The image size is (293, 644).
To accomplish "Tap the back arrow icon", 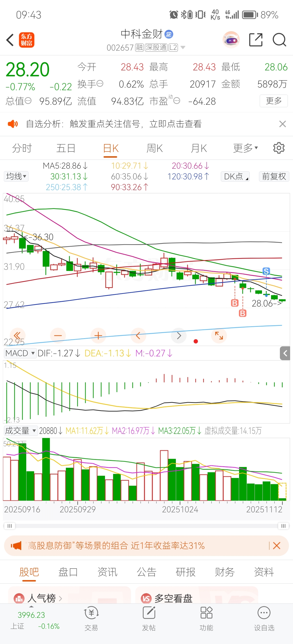I will 10,40.
